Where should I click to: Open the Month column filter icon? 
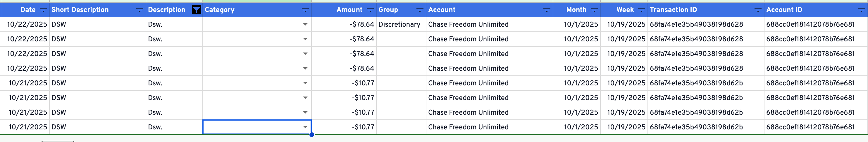(594, 10)
